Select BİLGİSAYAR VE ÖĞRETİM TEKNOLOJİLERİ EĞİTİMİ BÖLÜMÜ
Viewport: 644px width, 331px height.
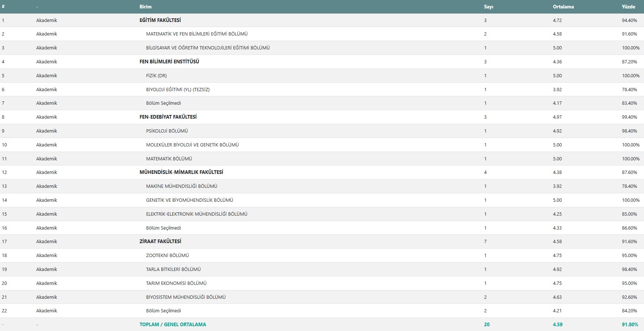pos(208,48)
